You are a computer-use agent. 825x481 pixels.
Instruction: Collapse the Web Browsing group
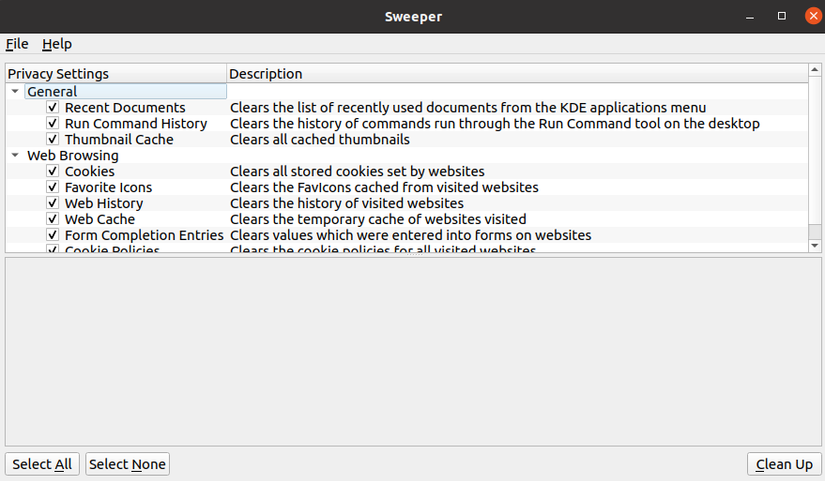click(15, 156)
